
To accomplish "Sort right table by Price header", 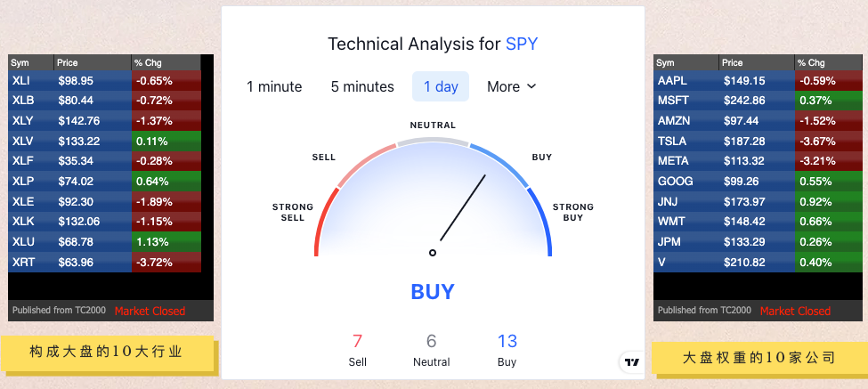I will [x=757, y=62].
